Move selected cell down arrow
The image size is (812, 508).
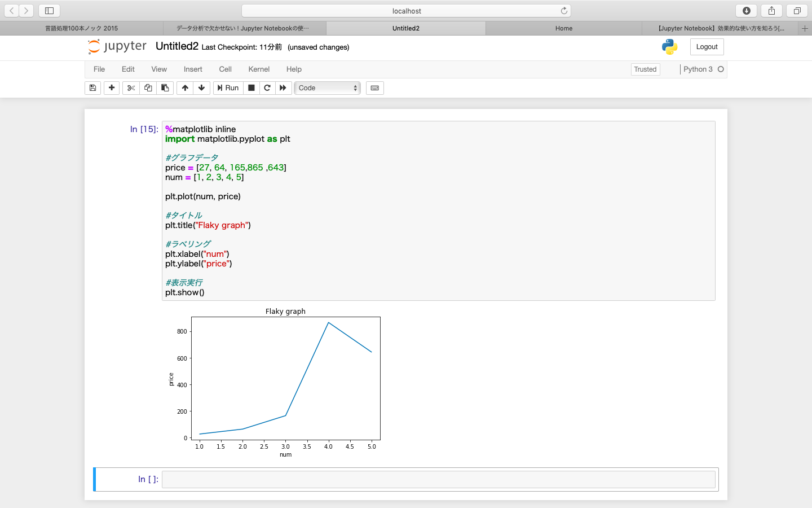click(x=201, y=88)
